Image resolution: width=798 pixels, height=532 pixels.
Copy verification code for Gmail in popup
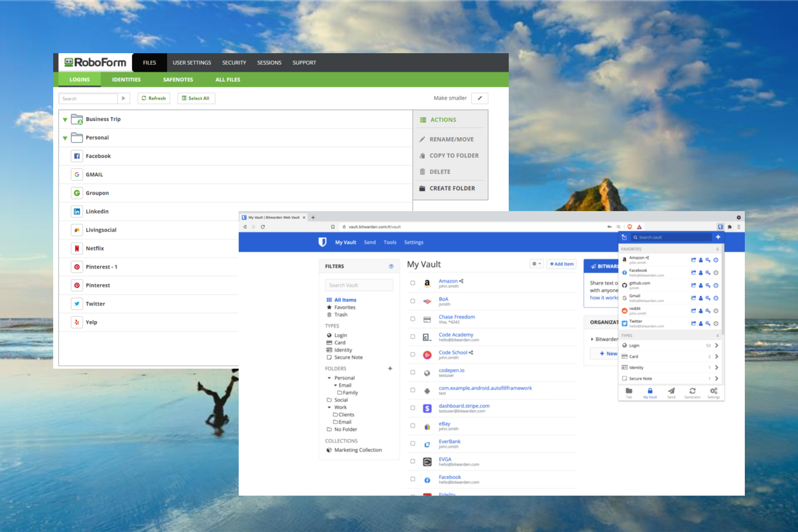[716, 298]
